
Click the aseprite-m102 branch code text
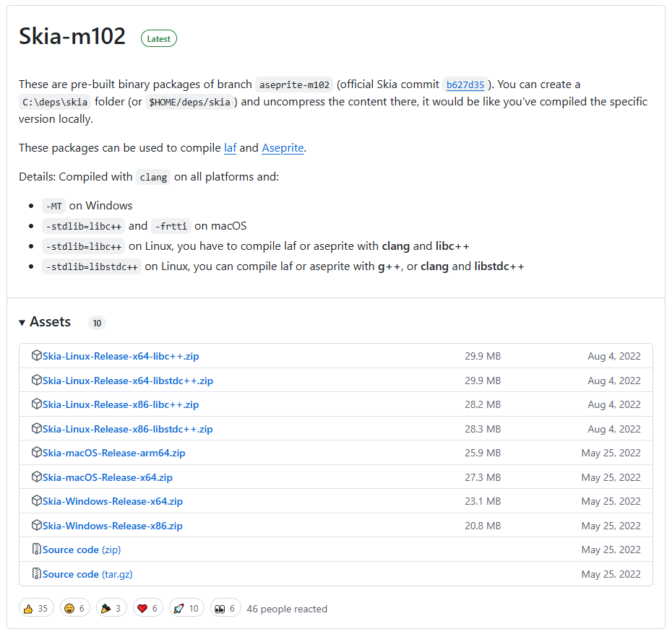point(294,84)
